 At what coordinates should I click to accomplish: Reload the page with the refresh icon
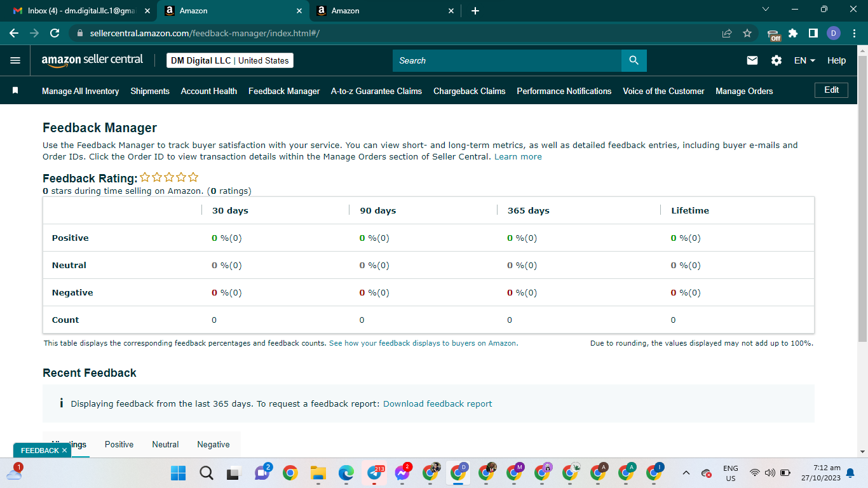coord(55,33)
